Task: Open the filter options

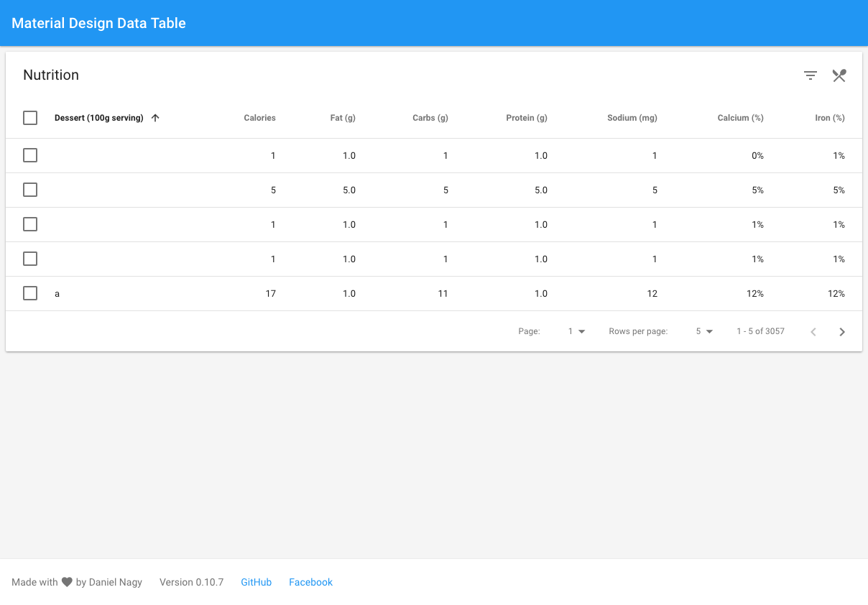Action: click(x=810, y=75)
